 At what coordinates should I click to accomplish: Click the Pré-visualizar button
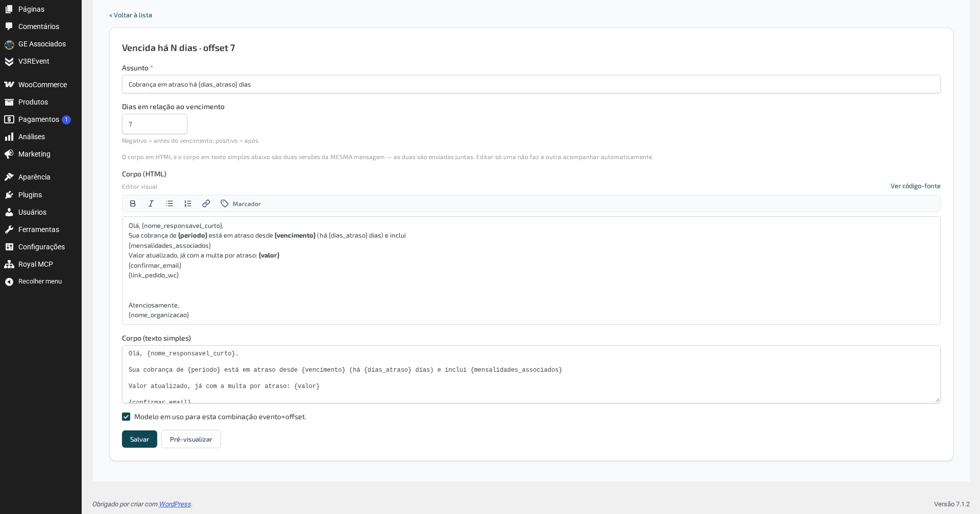click(191, 439)
